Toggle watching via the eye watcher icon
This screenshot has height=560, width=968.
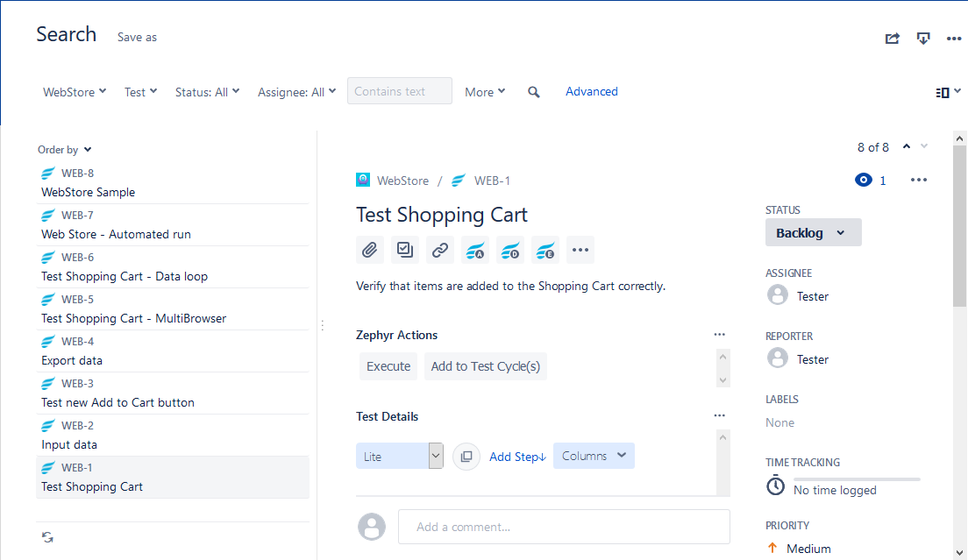tap(863, 180)
